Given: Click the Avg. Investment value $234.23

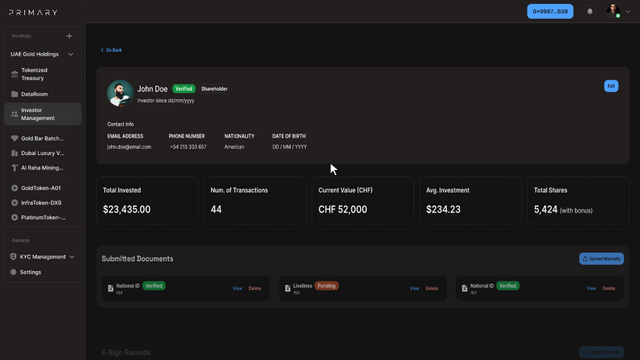Looking at the screenshot, I should click(443, 209).
